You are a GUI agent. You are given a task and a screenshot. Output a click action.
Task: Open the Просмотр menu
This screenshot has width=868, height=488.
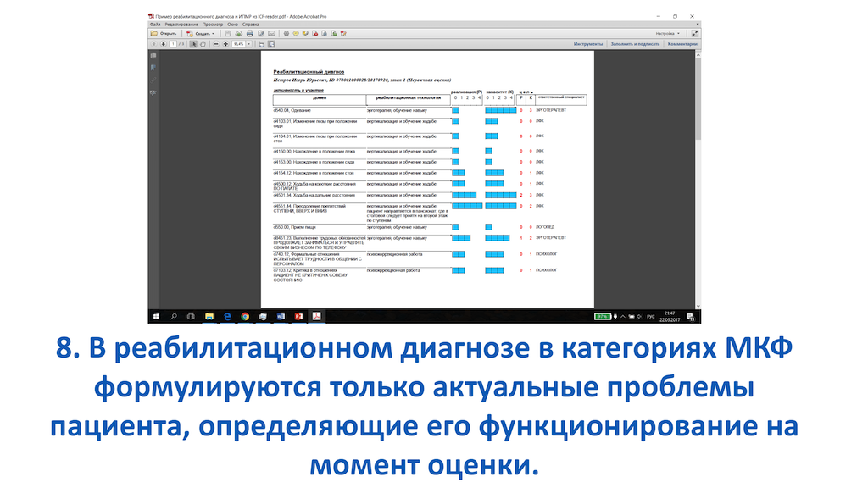(x=213, y=25)
